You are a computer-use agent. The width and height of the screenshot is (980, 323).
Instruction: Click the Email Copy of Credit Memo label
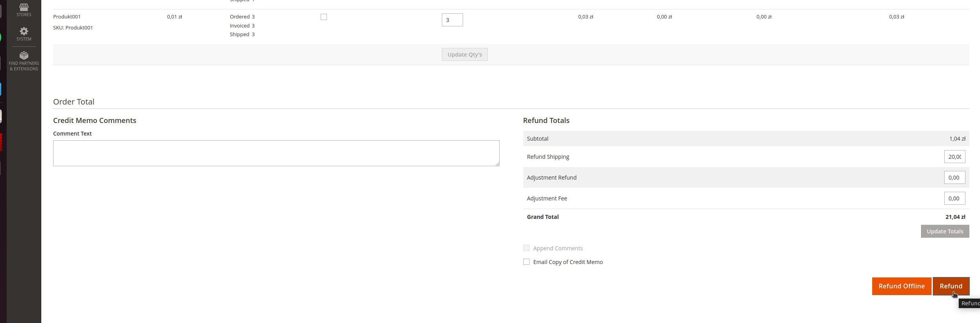tap(568, 262)
